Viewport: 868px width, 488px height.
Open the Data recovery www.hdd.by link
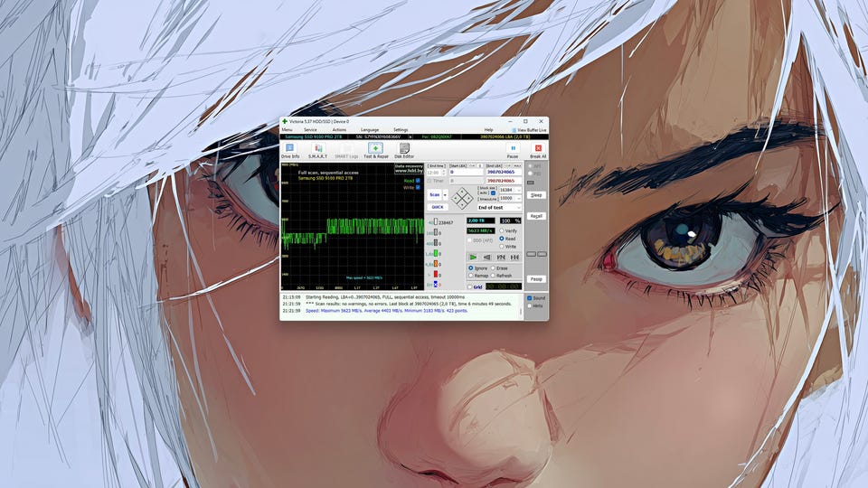point(409,169)
